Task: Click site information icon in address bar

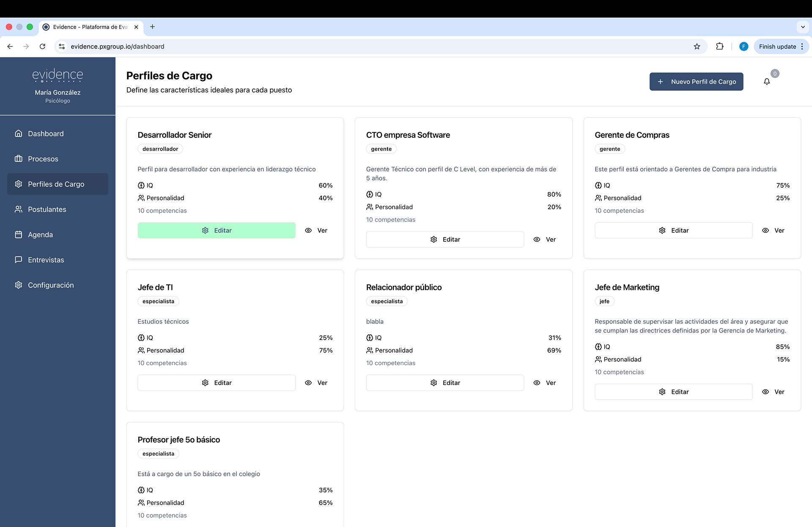Action: [62, 46]
